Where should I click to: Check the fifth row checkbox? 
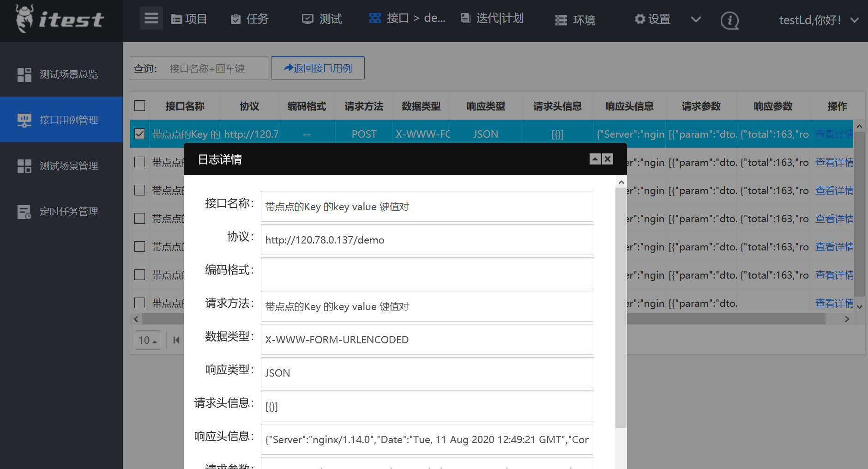(x=139, y=247)
